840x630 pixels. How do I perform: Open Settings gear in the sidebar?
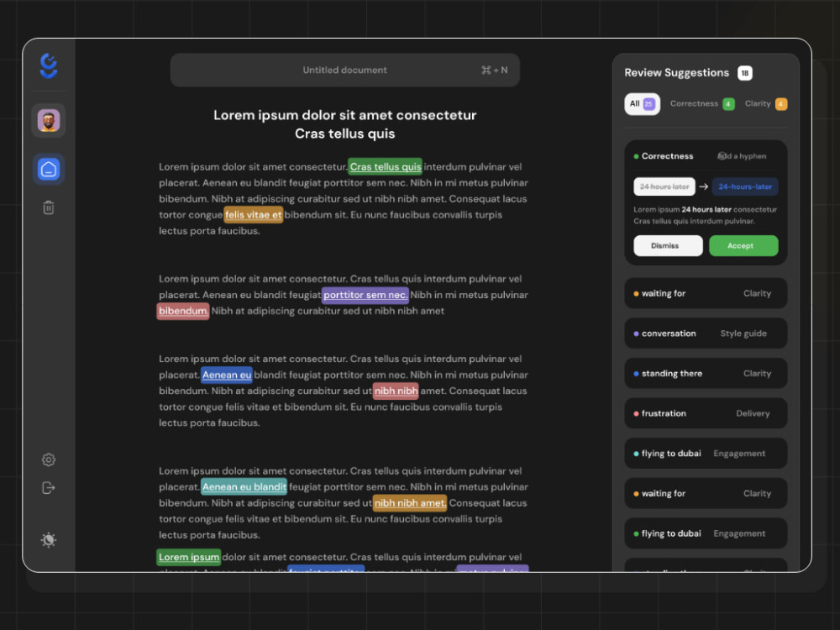(49, 459)
